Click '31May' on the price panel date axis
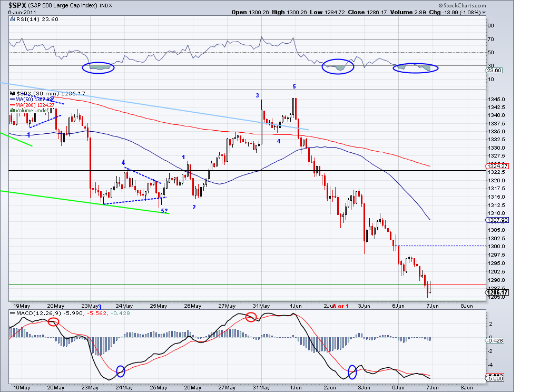Image resolution: width=540 pixels, height=392 pixels. click(x=261, y=306)
